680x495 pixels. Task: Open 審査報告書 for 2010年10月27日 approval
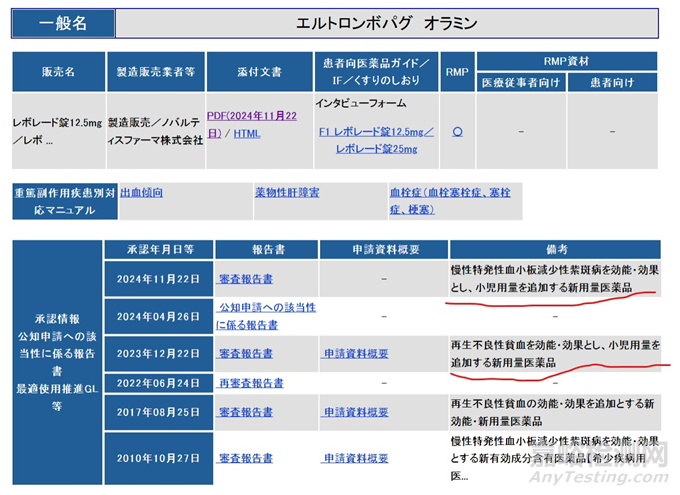coord(246,458)
